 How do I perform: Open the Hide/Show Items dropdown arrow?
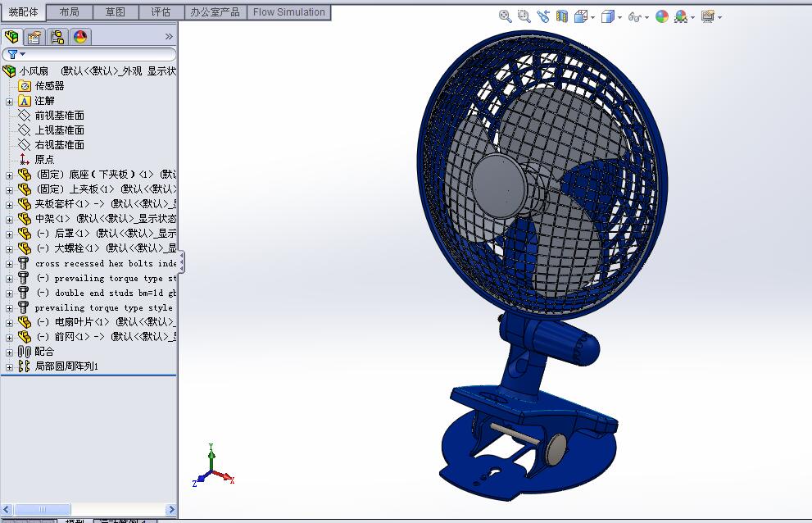click(646, 17)
